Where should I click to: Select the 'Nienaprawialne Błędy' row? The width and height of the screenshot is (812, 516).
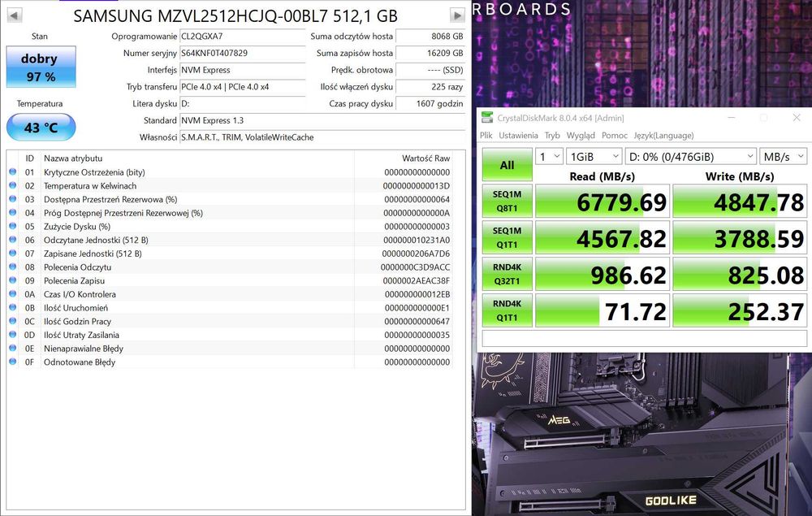click(230, 348)
